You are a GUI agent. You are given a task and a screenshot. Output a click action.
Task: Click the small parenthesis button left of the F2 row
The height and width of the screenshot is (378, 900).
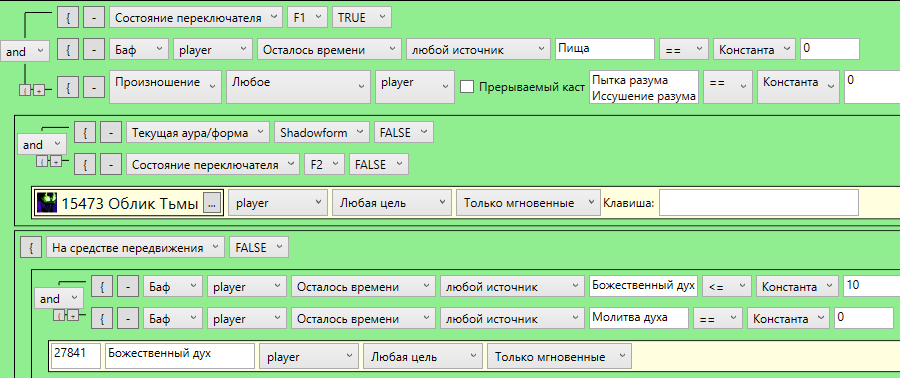[x=43, y=162]
